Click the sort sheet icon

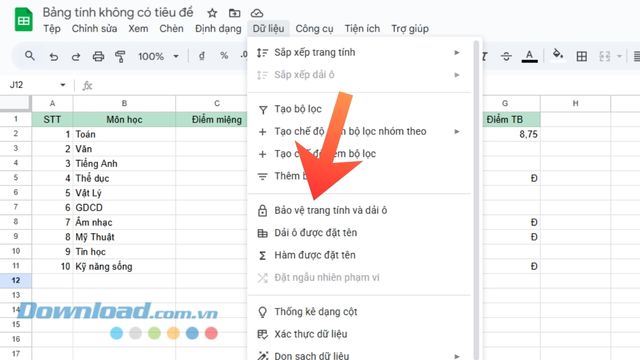(x=262, y=53)
